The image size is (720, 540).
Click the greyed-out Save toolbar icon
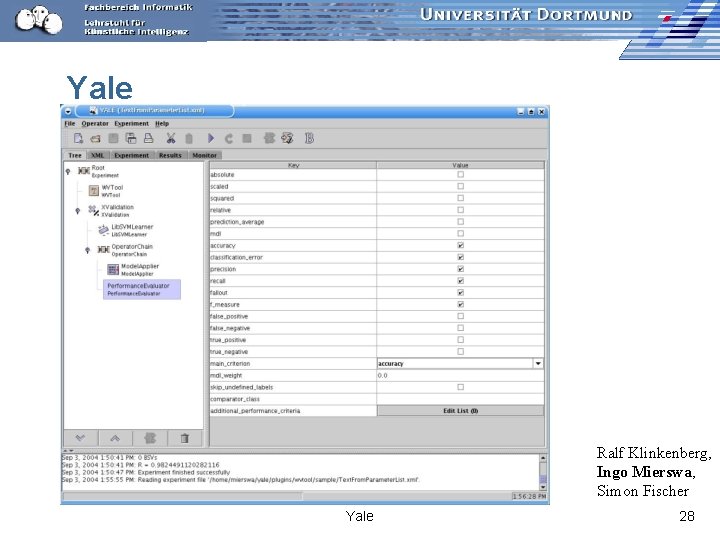point(113,138)
